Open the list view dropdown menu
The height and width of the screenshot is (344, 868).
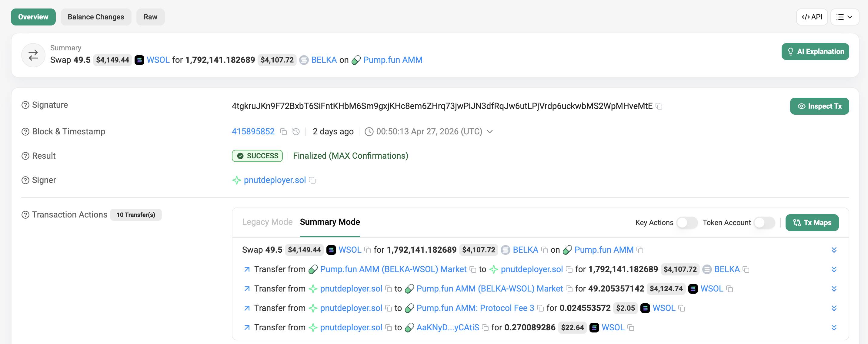point(844,17)
